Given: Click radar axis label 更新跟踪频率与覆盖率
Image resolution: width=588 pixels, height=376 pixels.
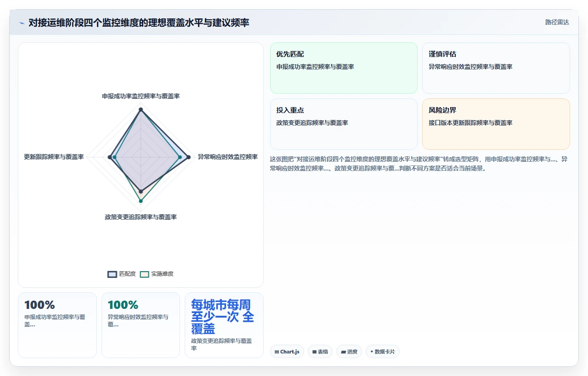Looking at the screenshot, I should point(54,157).
